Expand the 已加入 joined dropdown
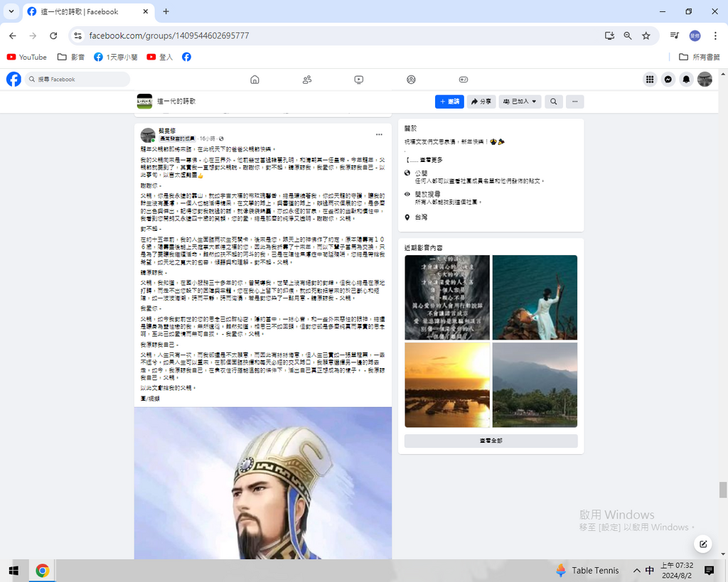 520,102
